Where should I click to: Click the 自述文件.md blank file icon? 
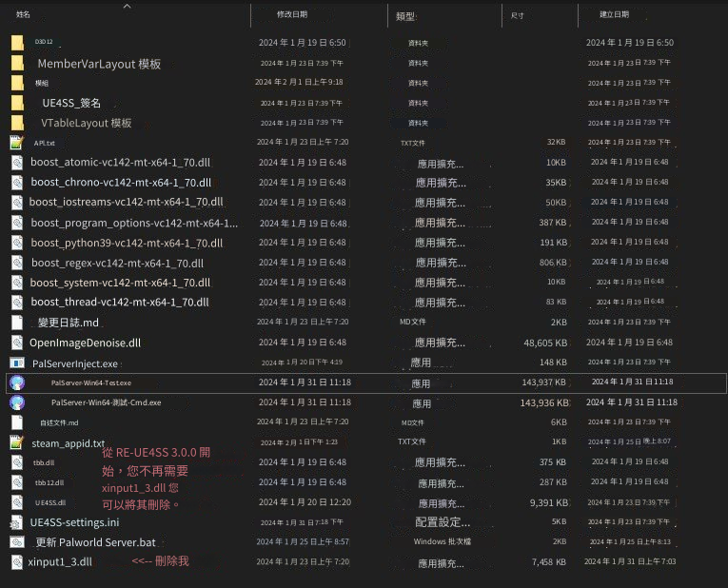pyautogui.click(x=17, y=422)
